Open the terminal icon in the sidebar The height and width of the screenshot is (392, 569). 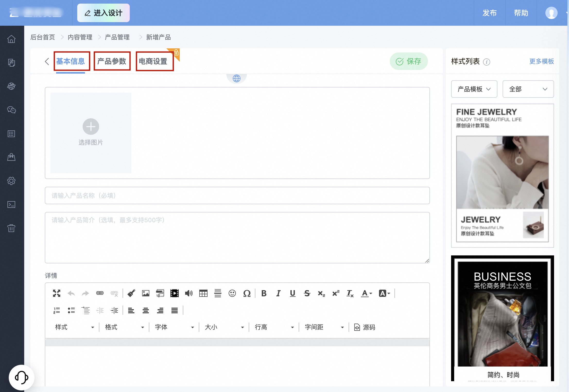point(11,204)
